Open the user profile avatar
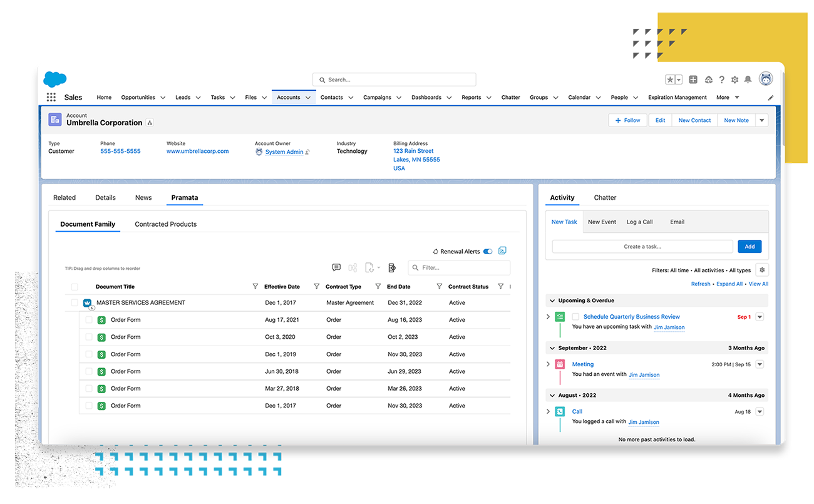 (x=766, y=79)
